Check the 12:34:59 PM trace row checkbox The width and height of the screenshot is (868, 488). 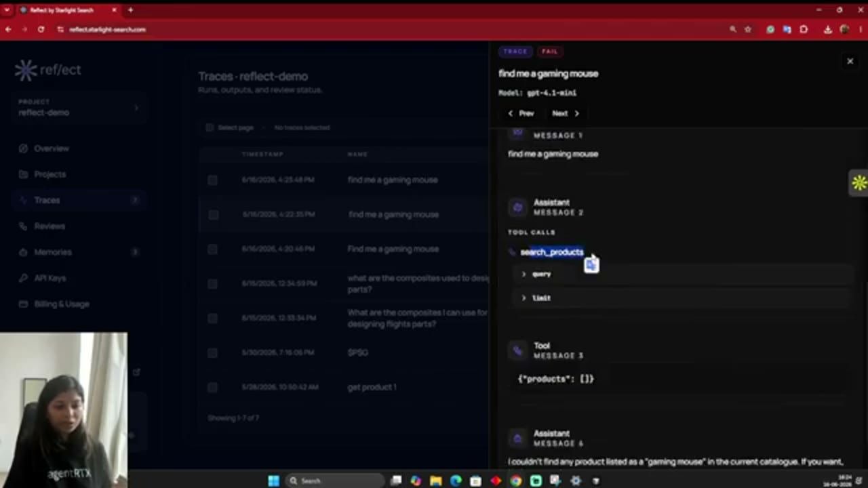213,283
